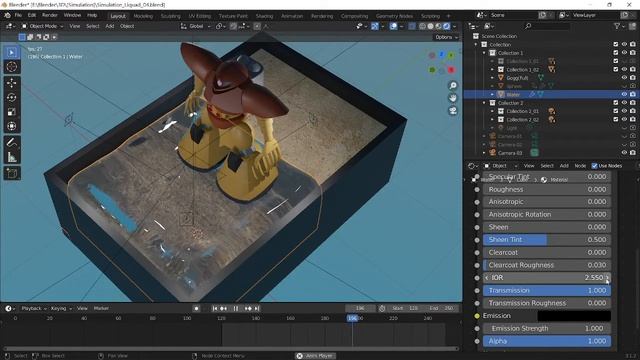Switch to wireframe viewport shading
640x360 pixels.
coord(422,26)
